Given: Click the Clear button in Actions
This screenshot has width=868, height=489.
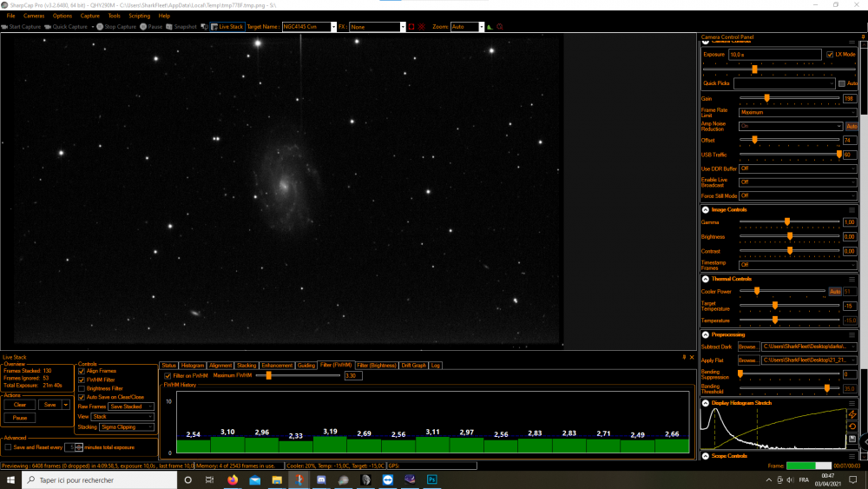Looking at the screenshot, I should (20, 405).
